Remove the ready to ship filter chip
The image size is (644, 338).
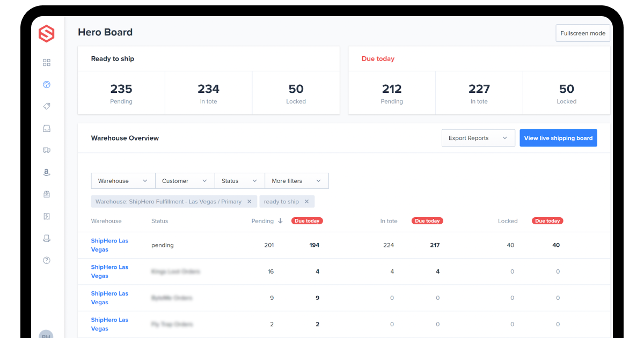[x=307, y=202]
